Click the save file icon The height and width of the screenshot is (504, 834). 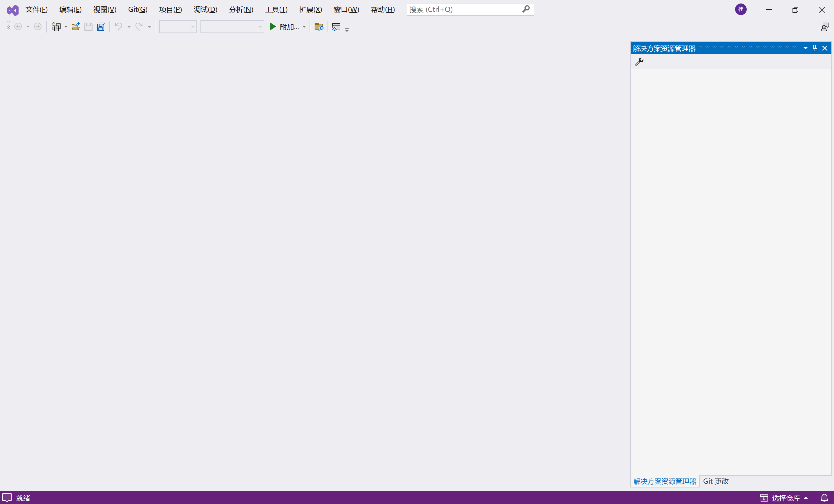pyautogui.click(x=88, y=26)
